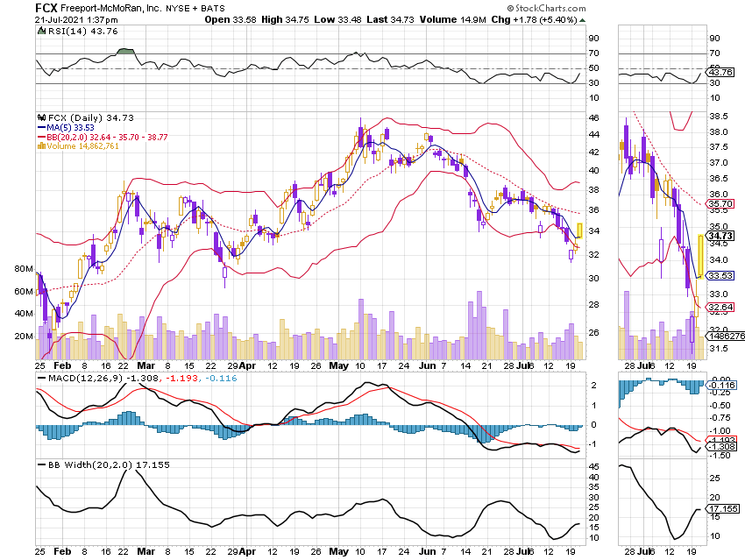Click the Mar label on price date axis

click(x=145, y=365)
